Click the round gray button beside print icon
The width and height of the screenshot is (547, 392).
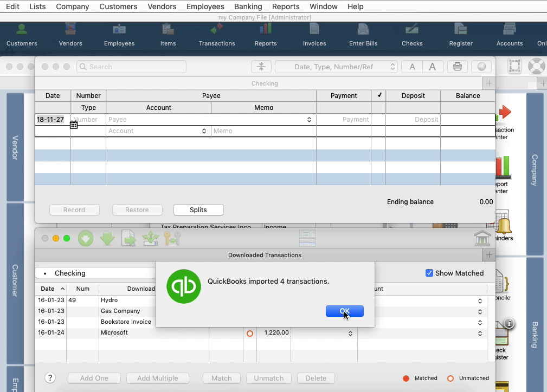point(481,67)
